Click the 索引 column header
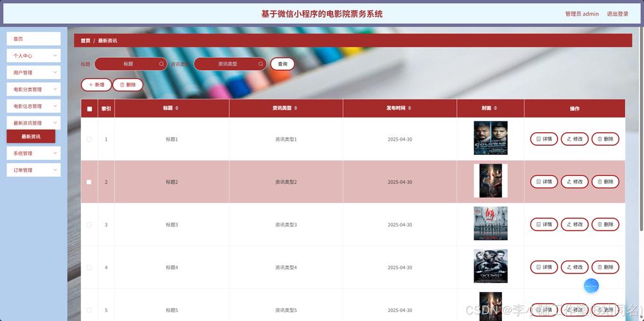 click(106, 108)
